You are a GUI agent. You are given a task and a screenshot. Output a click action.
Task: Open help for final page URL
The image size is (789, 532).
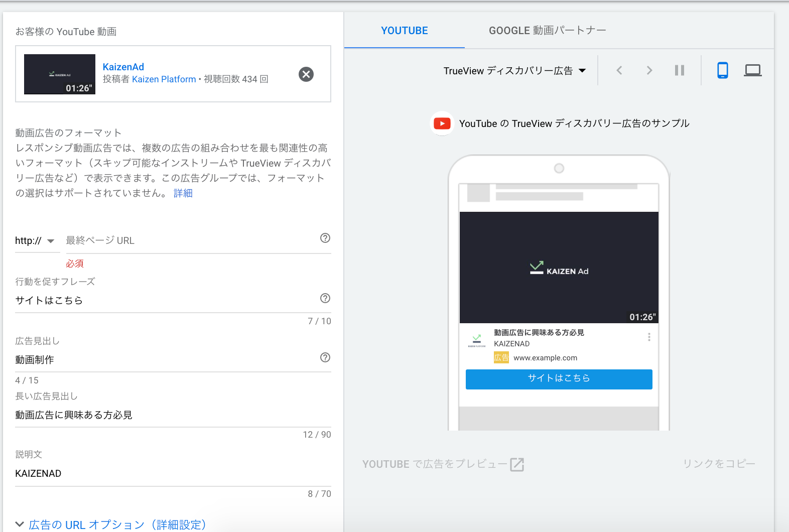(325, 238)
